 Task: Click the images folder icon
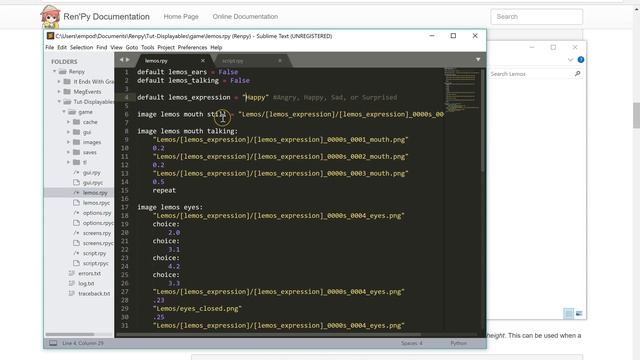click(76, 142)
